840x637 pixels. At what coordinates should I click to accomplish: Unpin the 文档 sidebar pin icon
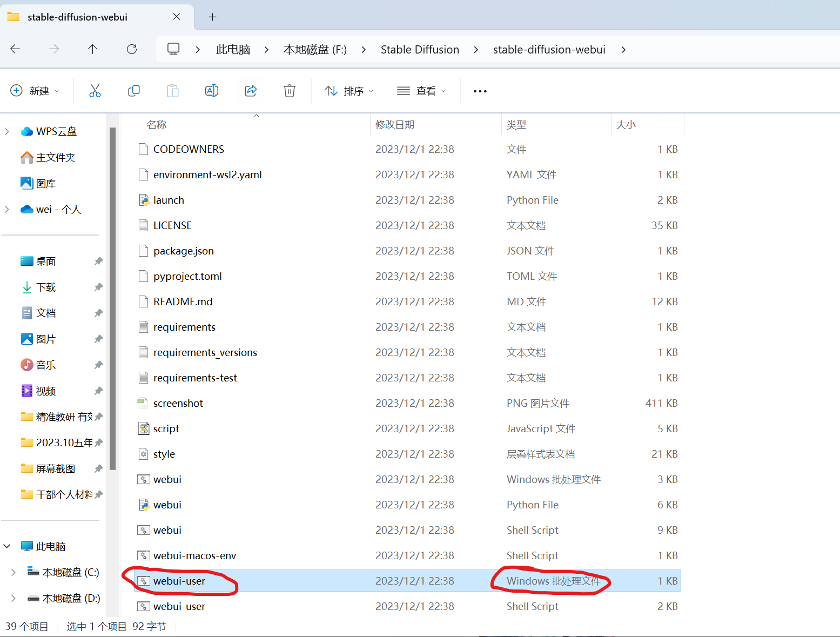point(98,313)
